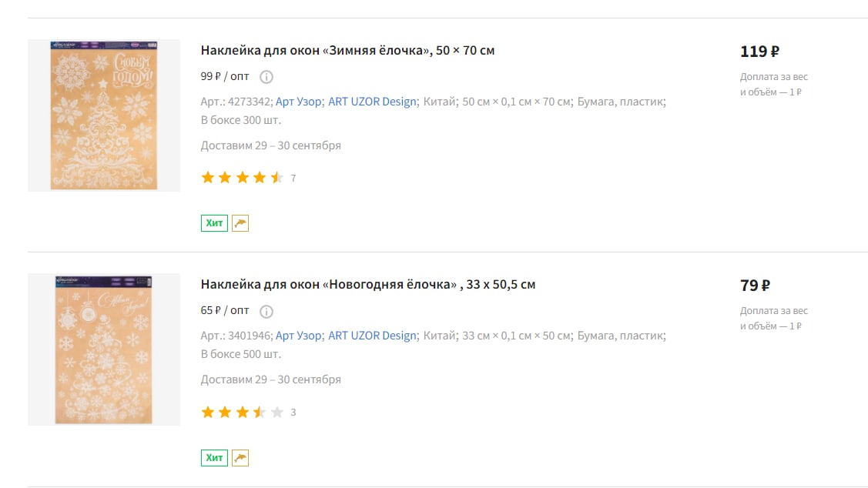Click dolphin badge icon under Зимняя ёлочка

[240, 223]
